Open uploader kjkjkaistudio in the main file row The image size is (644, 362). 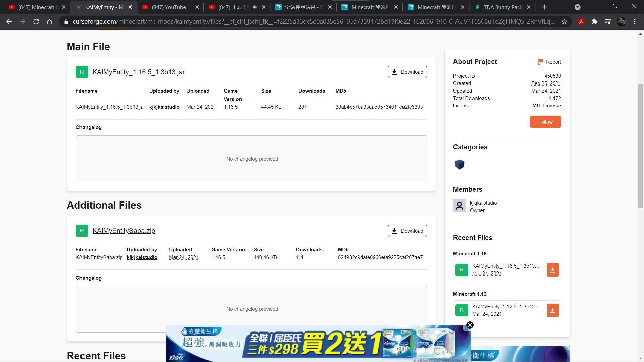click(x=164, y=107)
